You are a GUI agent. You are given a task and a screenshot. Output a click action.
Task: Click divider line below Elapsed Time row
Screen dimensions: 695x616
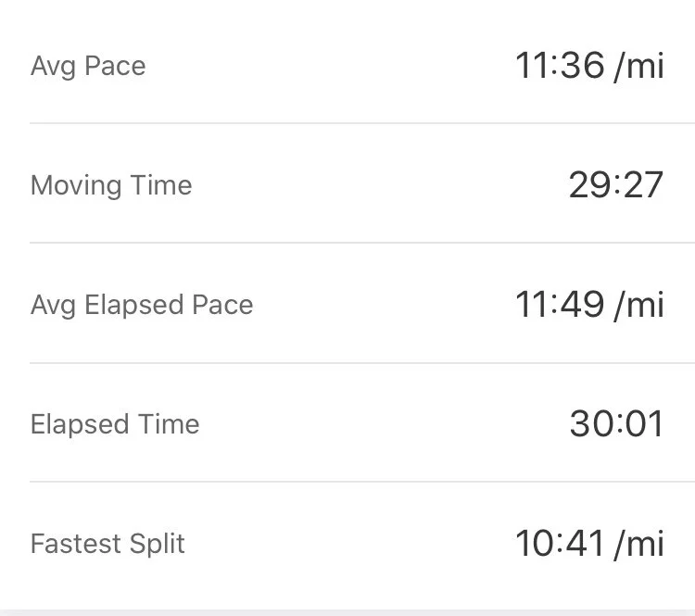point(361,482)
